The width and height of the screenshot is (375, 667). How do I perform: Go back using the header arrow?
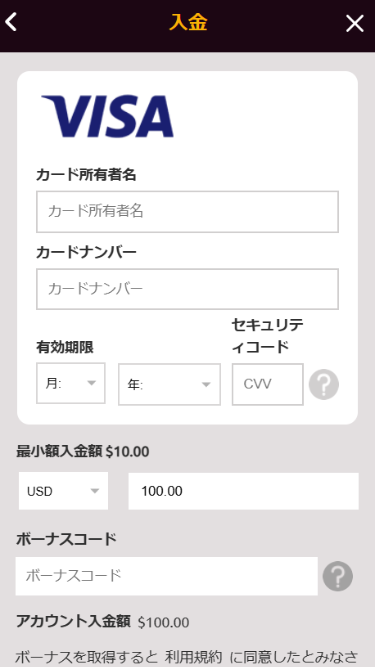tap(11, 22)
